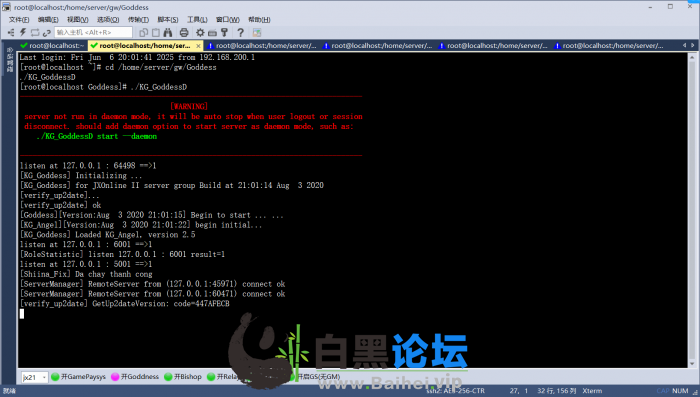Switch to the fifth session tab with warning icon
Image resolution: width=700 pixels, height=397 pixels.
point(493,46)
